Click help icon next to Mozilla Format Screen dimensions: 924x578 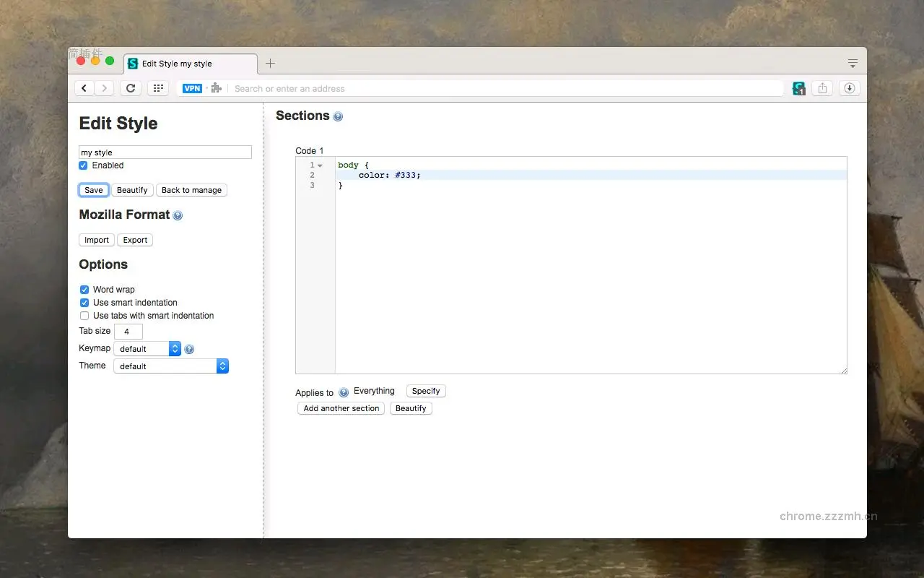(178, 215)
